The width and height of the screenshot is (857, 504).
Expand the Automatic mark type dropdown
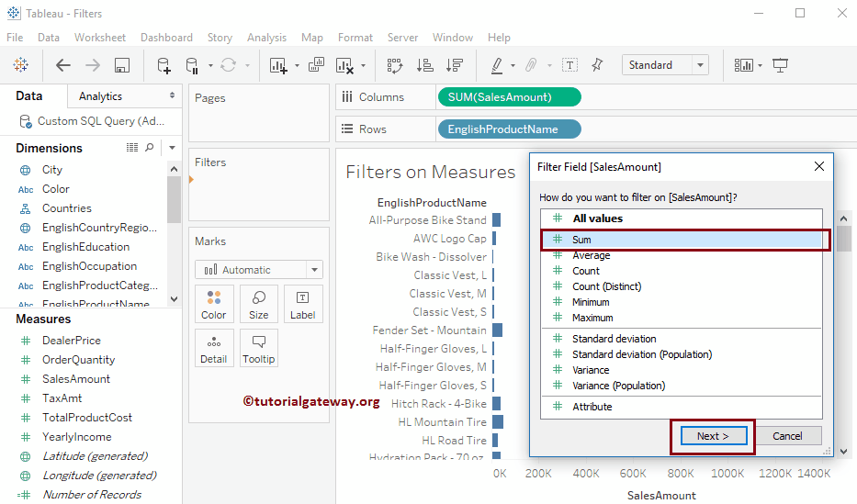314,270
